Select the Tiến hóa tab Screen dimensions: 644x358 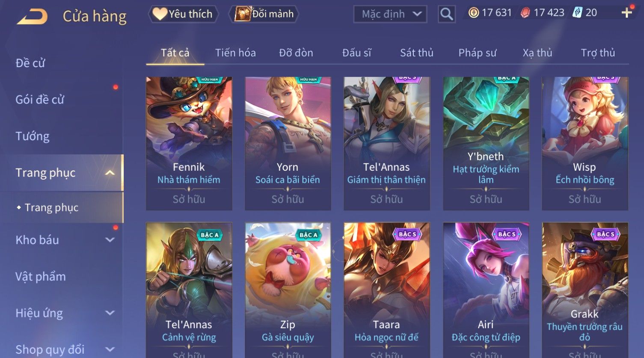(235, 53)
